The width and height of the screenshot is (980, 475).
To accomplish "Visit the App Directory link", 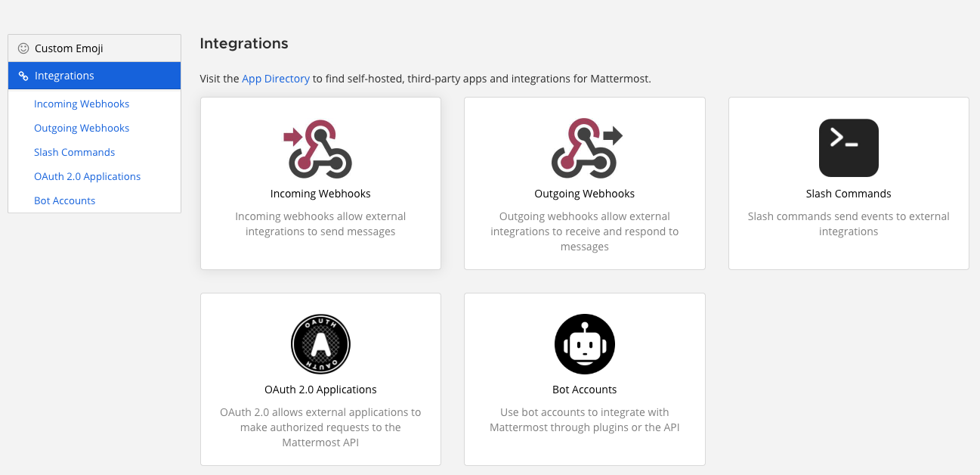I will pyautogui.click(x=275, y=79).
